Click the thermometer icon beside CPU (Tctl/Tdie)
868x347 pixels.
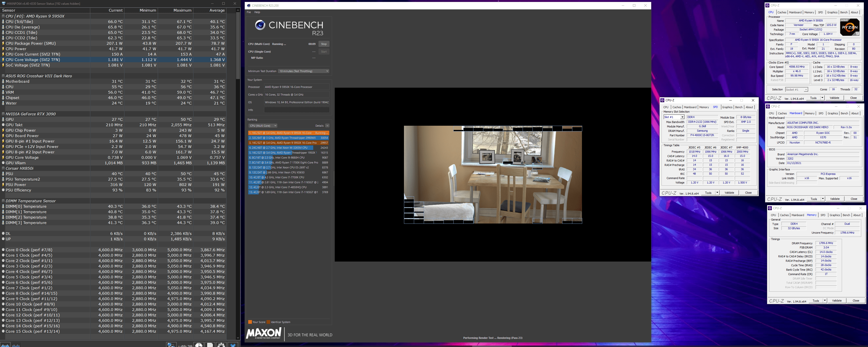tap(3, 21)
